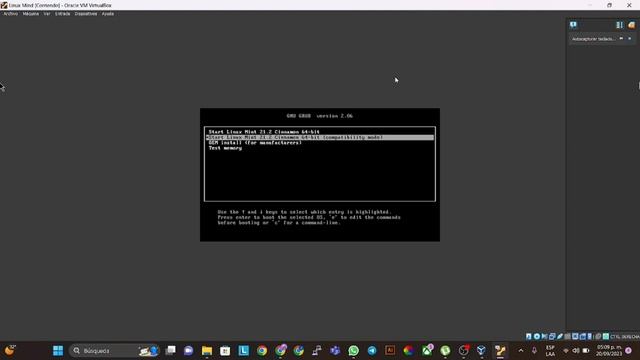Select Start Linux Mint 21.2 Cinnamon 64-bit entry
The width and height of the screenshot is (640, 360).
click(264, 132)
